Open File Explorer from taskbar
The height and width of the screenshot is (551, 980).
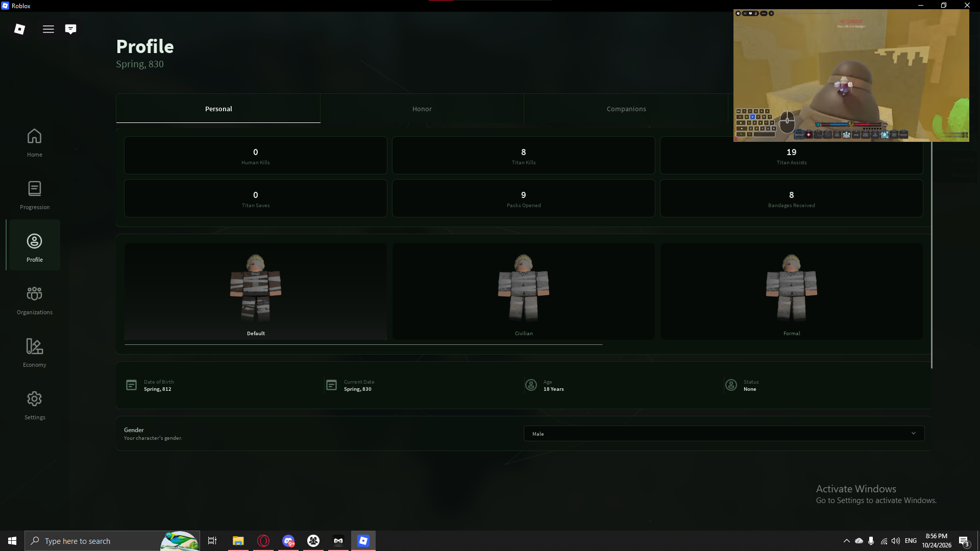tap(238, 541)
